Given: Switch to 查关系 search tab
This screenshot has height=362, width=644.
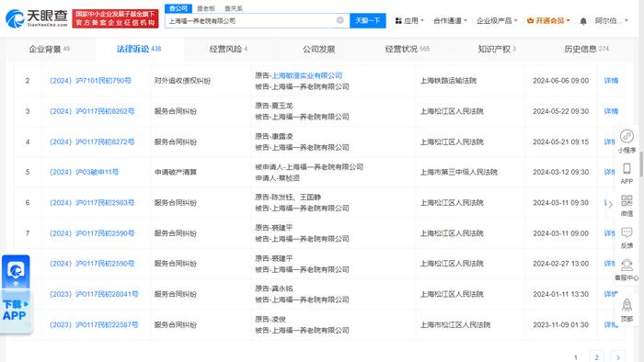Looking at the screenshot, I should point(234,8).
